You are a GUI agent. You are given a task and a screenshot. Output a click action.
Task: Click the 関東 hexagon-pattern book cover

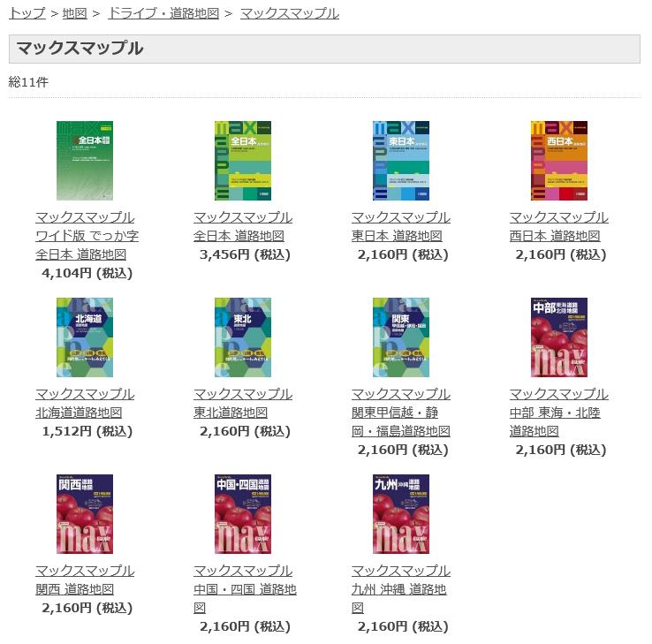click(401, 337)
